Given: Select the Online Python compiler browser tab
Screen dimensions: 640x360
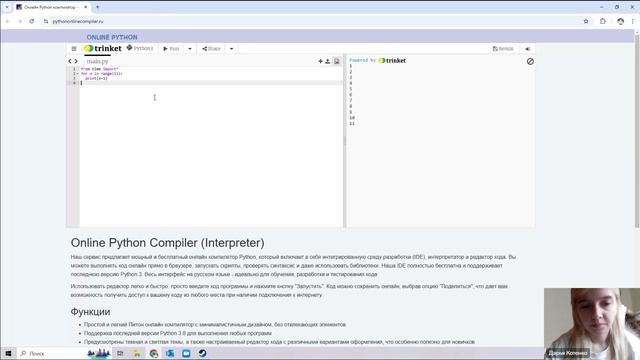Looking at the screenshot, I should [x=51, y=7].
